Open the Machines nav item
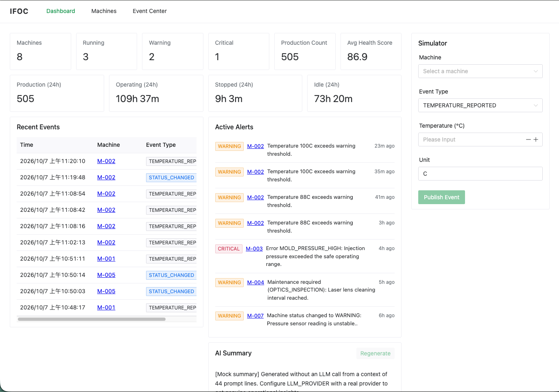This screenshot has height=392, width=559. click(104, 11)
